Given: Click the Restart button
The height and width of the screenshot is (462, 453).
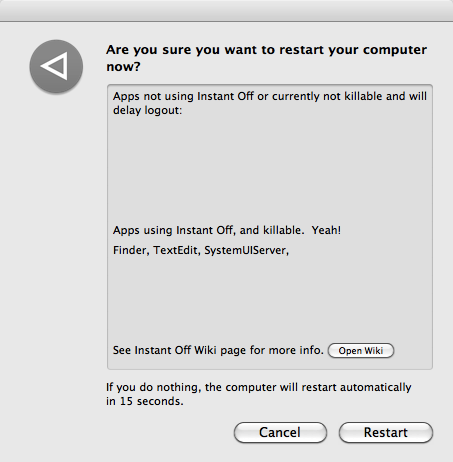Looking at the screenshot, I should [x=386, y=432].
